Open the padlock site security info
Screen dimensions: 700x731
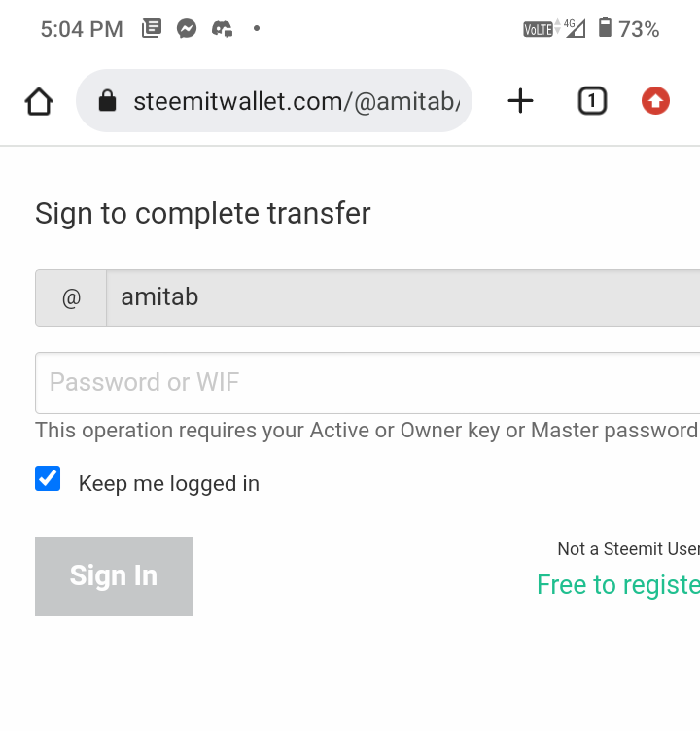107,100
